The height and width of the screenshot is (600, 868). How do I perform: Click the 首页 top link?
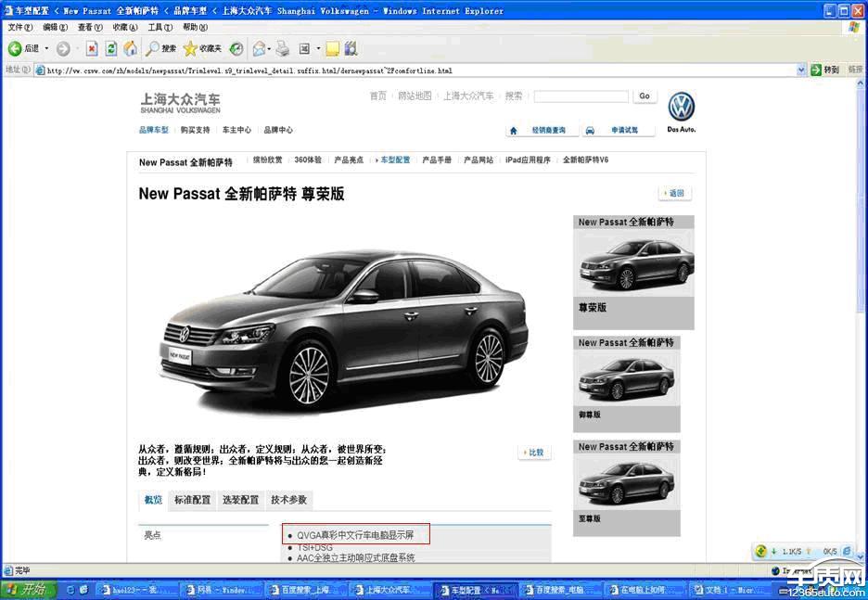377,96
